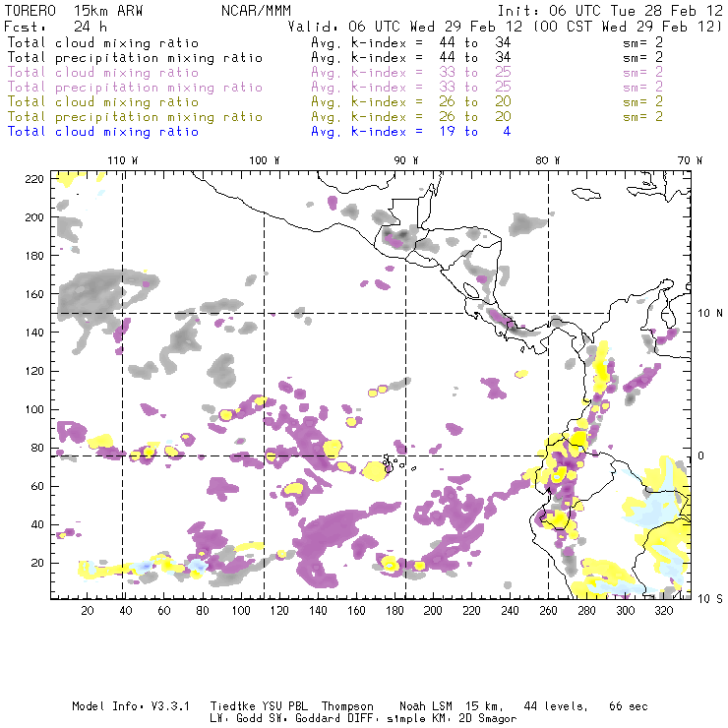This screenshot has width=728, height=728.
Task: Select '100' on the horizontal axis
Action: coord(240,611)
